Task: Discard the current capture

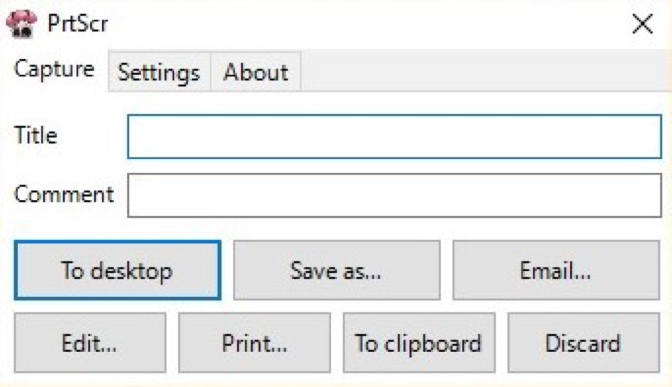Action: click(584, 343)
